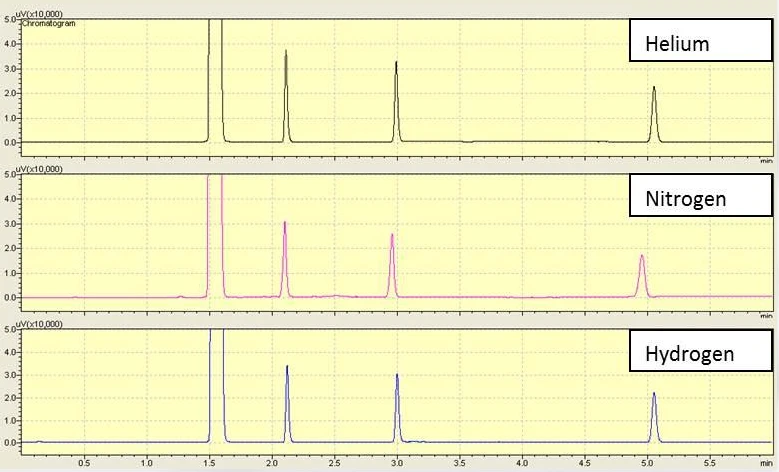Screen dimensions: 779x472
Task: Click the uV(x10,000) unit label of Helium plot
Action: 39,14
